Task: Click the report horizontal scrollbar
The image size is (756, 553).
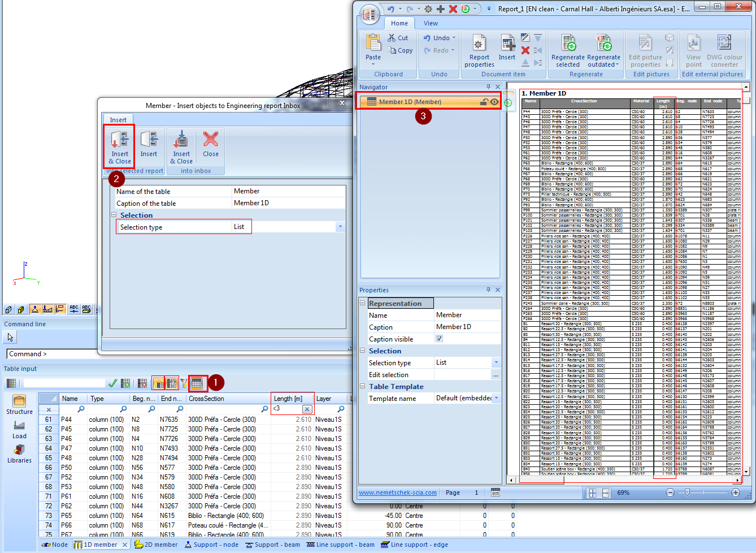Action: coord(624,480)
